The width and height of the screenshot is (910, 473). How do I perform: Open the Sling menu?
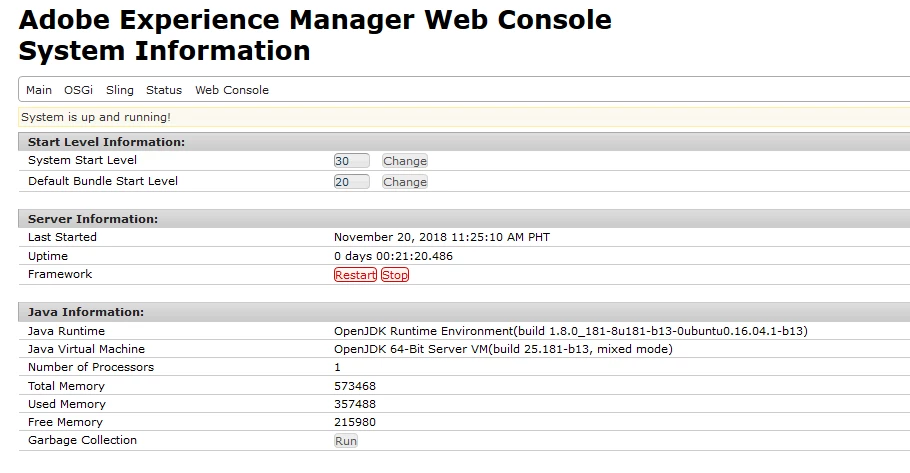[119, 90]
